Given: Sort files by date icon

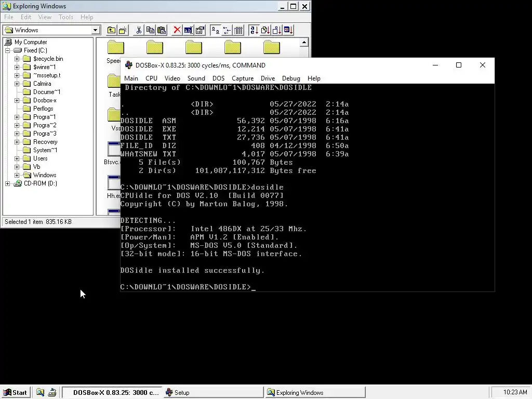Looking at the screenshot, I should [288, 30].
